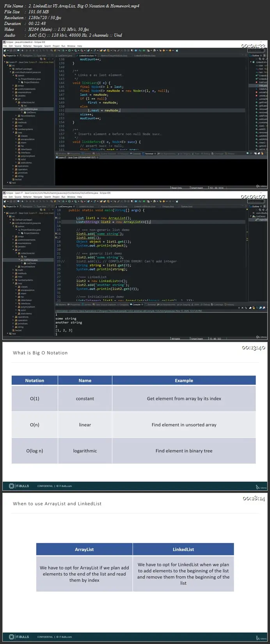Click code line 'l.next = newNode;'

(x=103, y=110)
